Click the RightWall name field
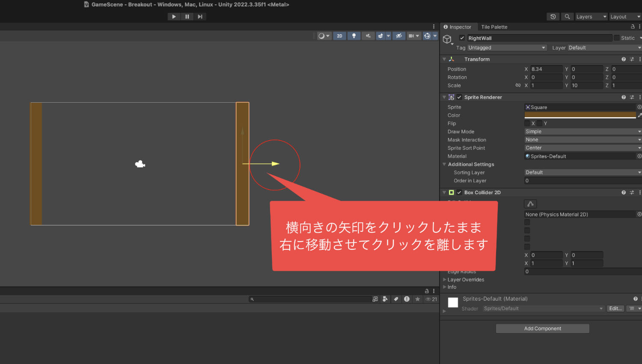This screenshot has height=364, width=642. [539, 38]
